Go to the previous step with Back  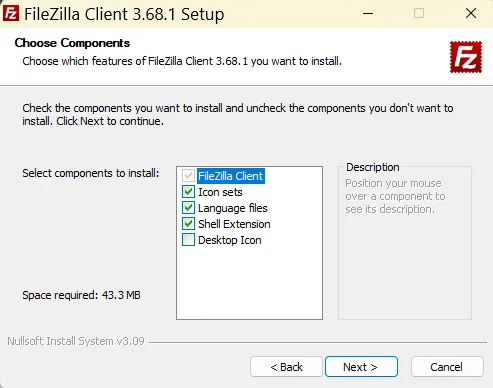tap(286, 367)
